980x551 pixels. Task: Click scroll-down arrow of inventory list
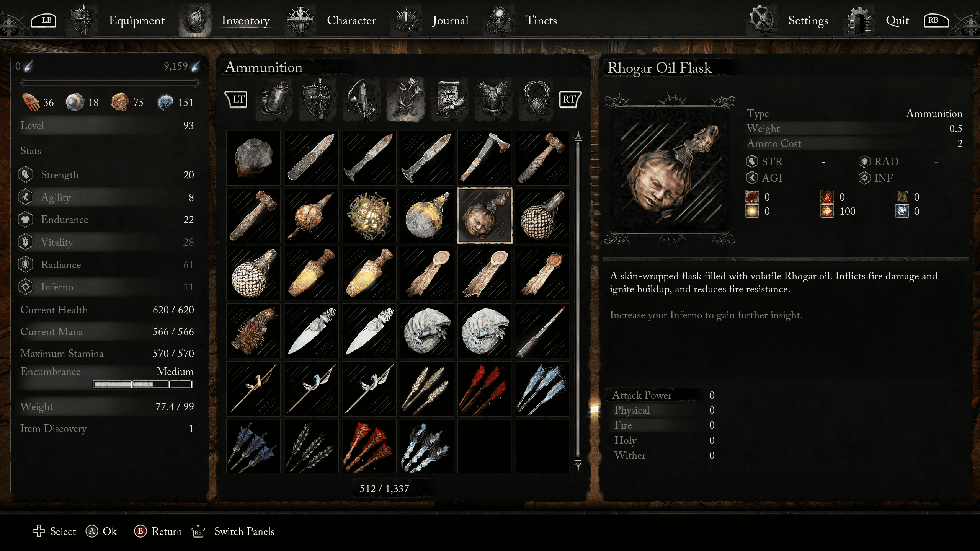click(578, 466)
